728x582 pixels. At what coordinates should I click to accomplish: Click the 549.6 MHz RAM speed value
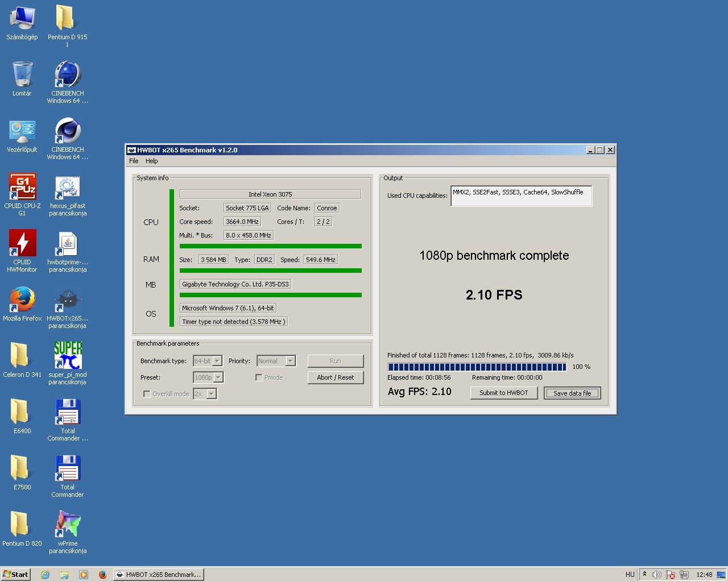coord(321,260)
